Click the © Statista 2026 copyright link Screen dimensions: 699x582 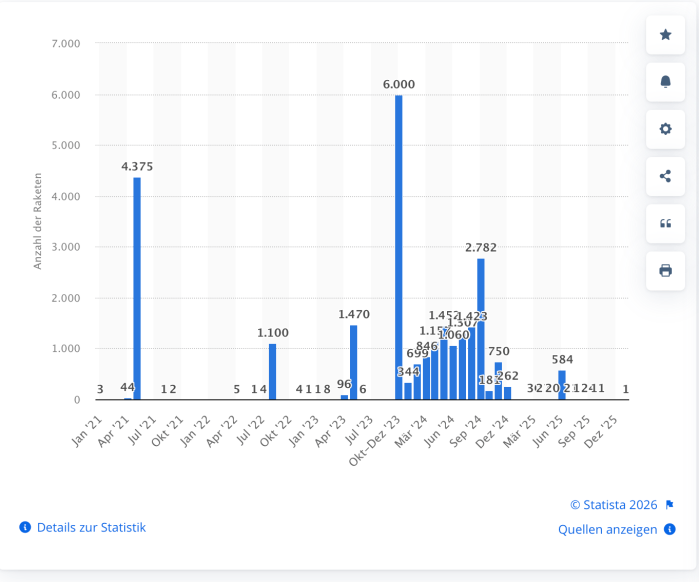[x=614, y=505]
